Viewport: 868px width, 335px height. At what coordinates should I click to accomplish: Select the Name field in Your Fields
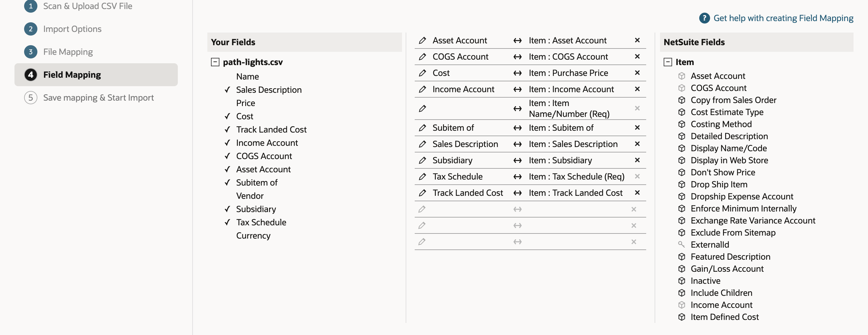coord(247,77)
